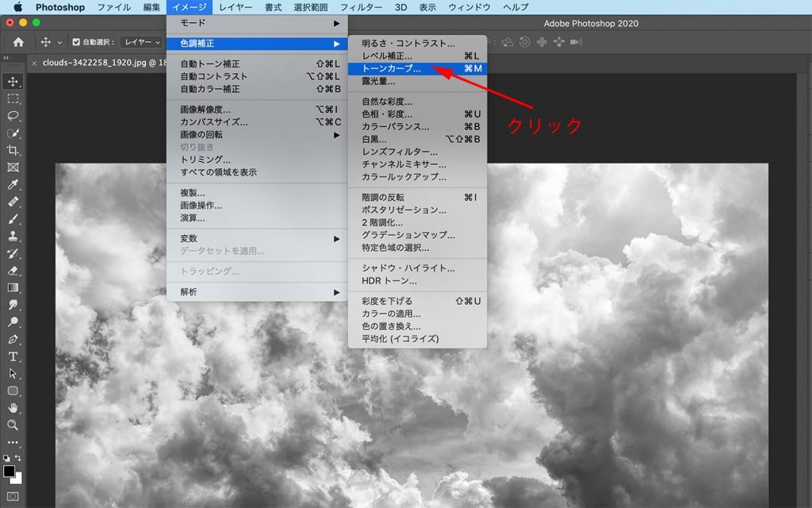Screen dimensions: 812x508
Task: Choose トーンカーブ... from the submenu
Action: point(417,68)
